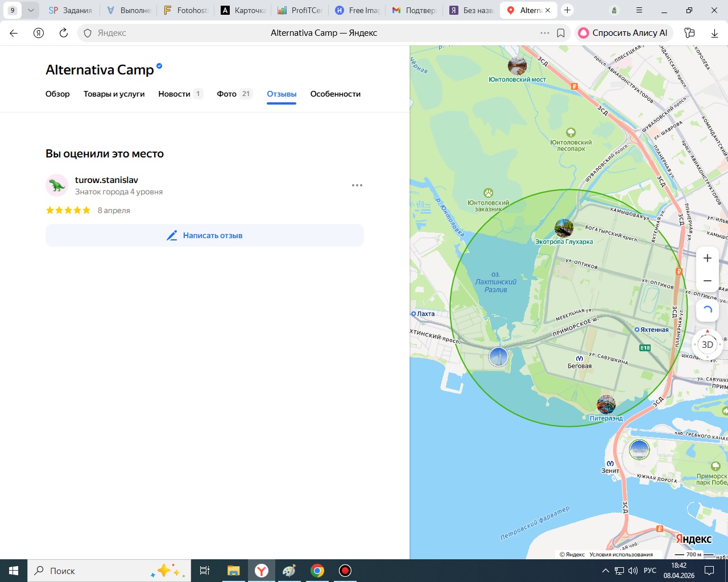Switch to the Обзор tab
The width and height of the screenshot is (728, 582).
pyautogui.click(x=57, y=94)
